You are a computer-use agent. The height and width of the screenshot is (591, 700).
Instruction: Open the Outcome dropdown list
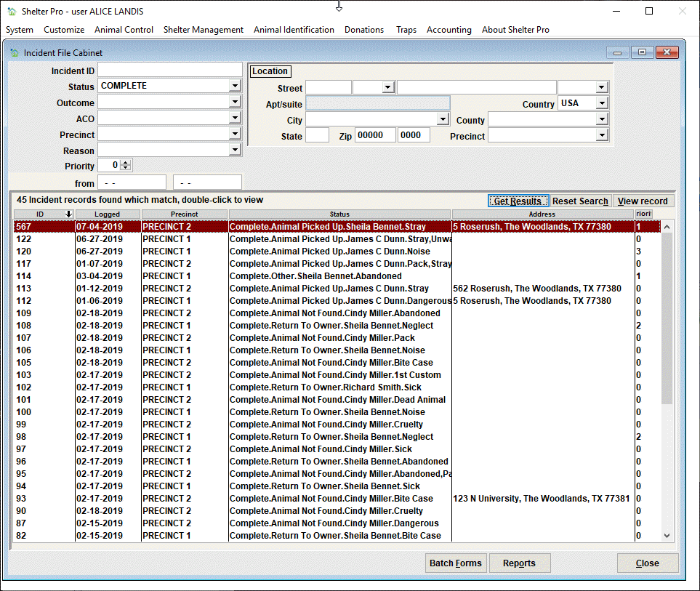235,102
